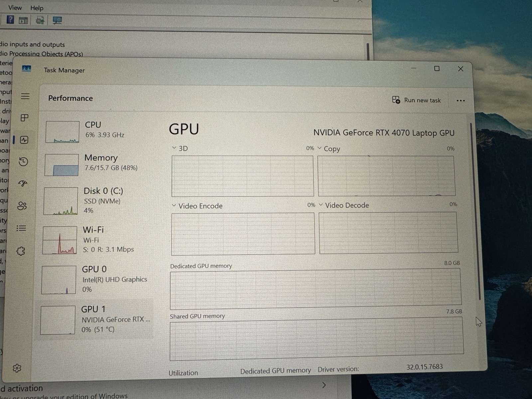Open Task Manager Settings gear icon
The image size is (532, 399).
point(17,368)
